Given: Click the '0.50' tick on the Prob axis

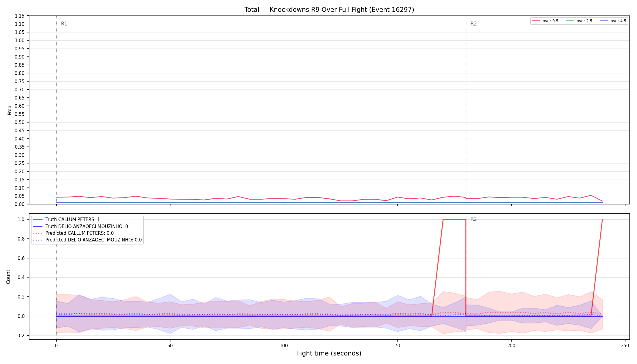Looking at the screenshot, I should pyautogui.click(x=20, y=122).
